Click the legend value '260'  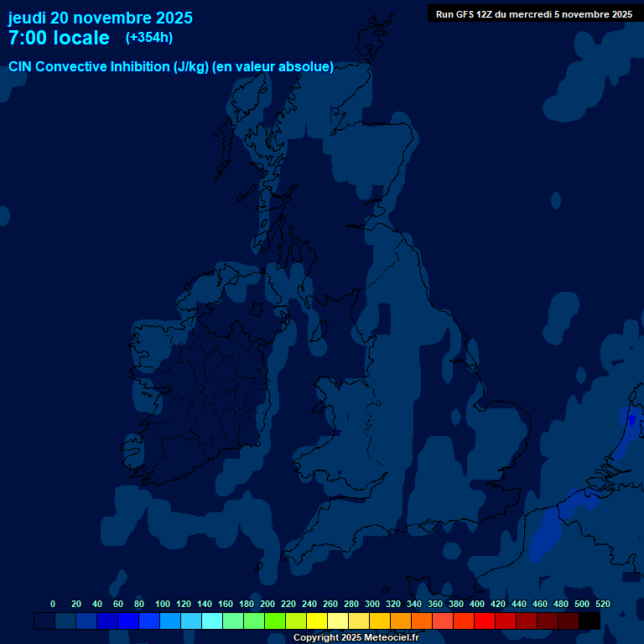[330, 604]
